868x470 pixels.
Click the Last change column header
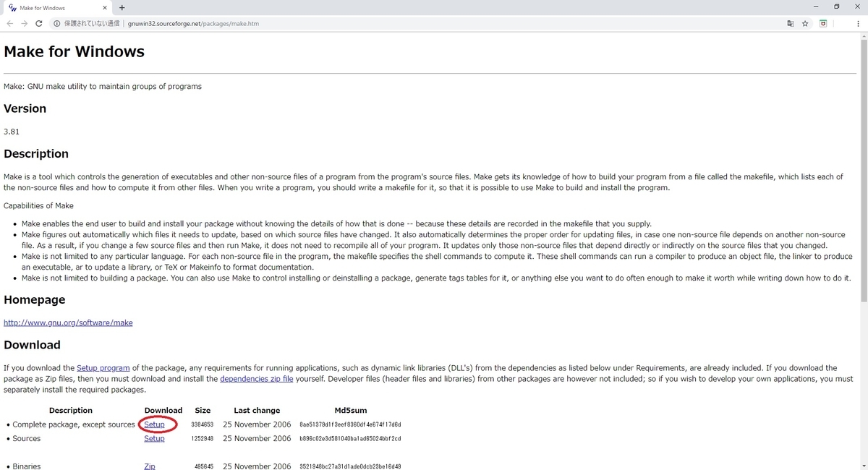click(x=257, y=411)
